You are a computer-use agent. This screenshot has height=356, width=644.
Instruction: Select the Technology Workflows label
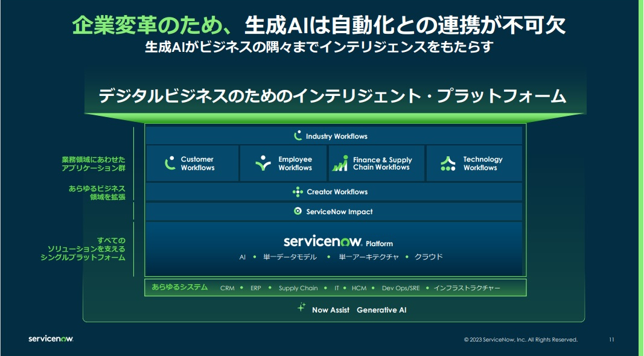coord(483,164)
